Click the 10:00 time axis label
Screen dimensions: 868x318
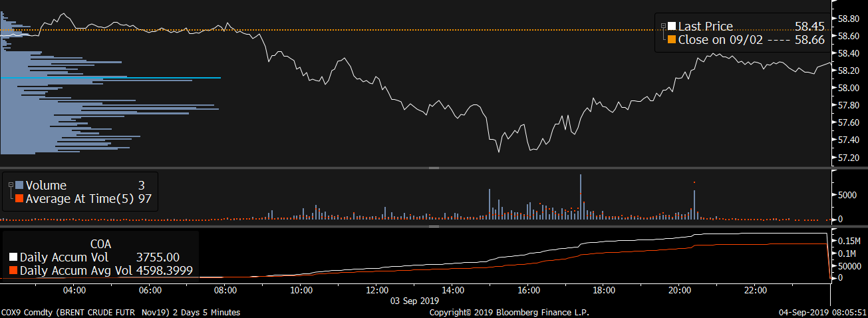(301, 290)
